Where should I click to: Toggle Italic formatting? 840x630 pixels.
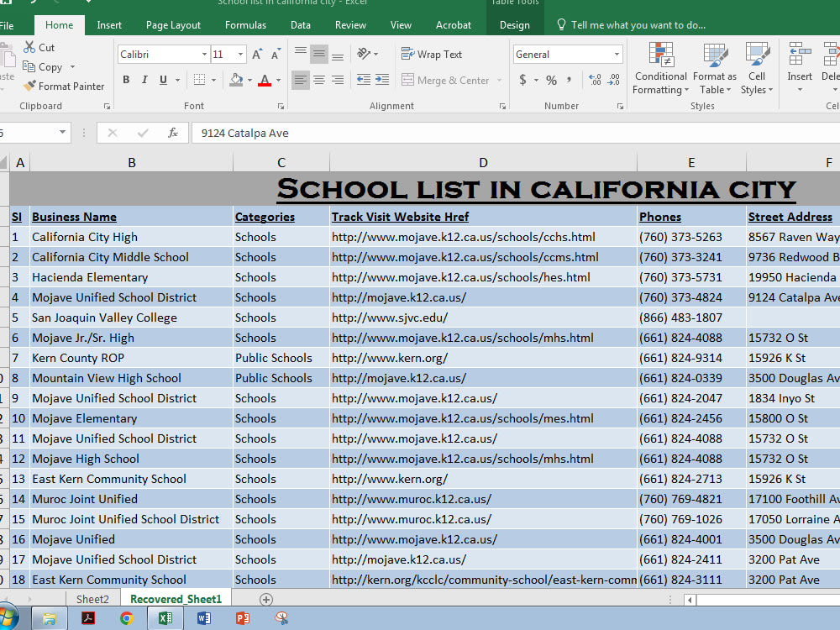144,80
